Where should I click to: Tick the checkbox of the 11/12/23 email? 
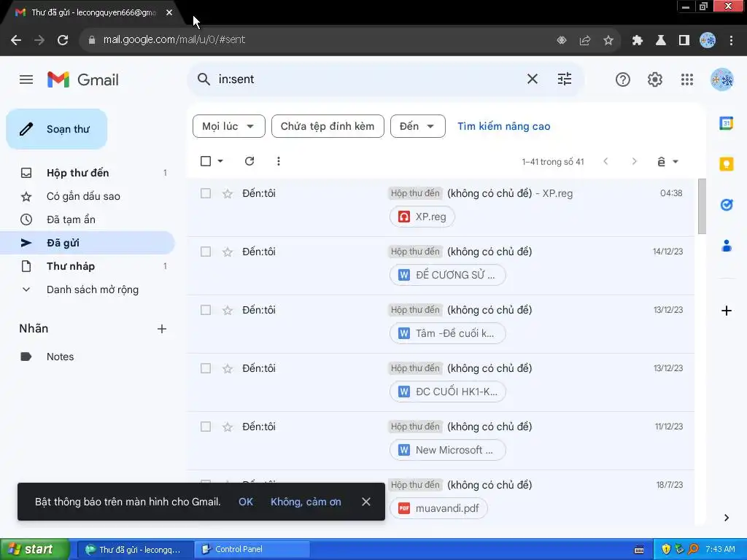click(x=205, y=427)
